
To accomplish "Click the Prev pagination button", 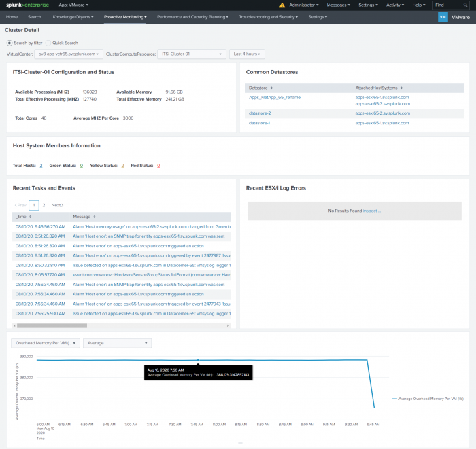I will [20, 205].
